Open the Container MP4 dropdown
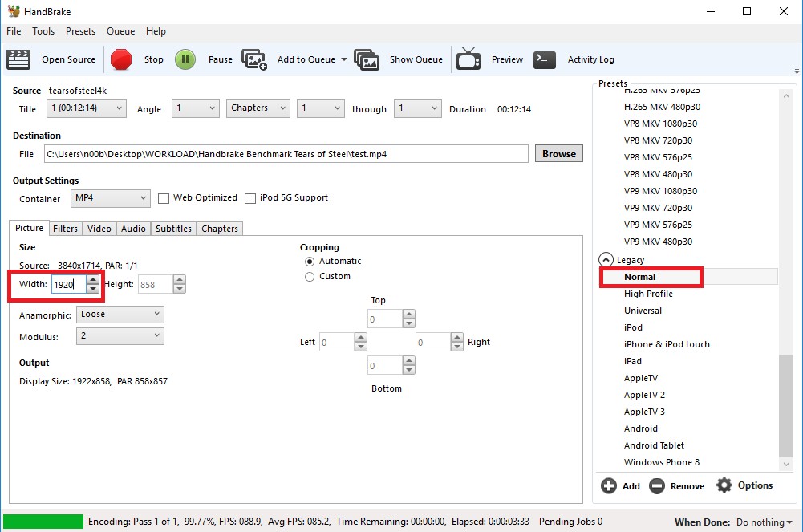Screen dimensions: 803x532 pyautogui.click(x=110, y=198)
